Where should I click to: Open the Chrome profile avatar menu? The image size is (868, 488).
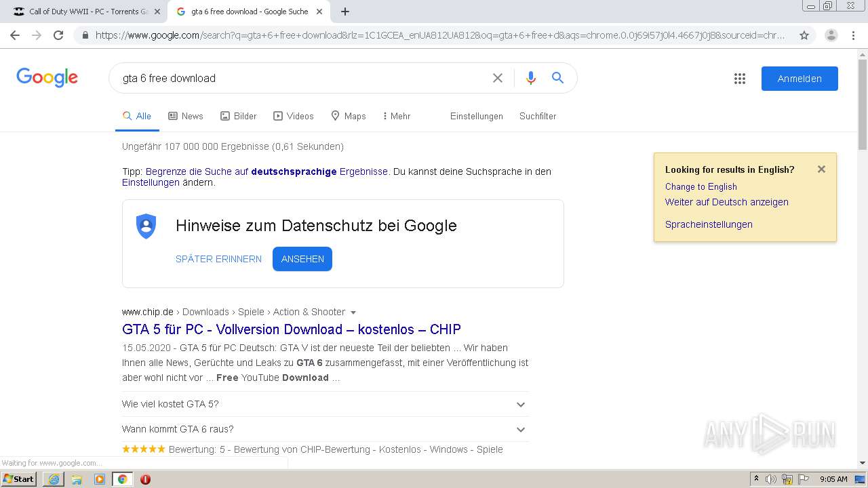click(831, 35)
